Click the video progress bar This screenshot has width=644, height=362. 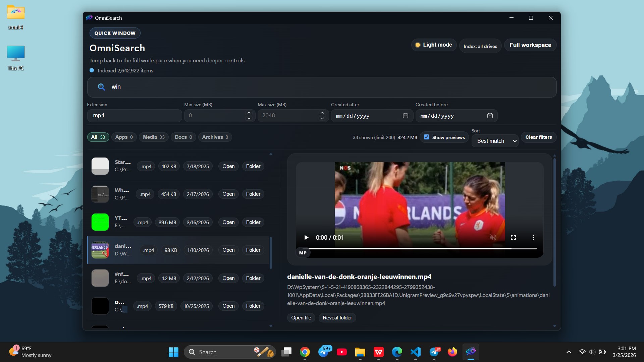click(x=419, y=248)
